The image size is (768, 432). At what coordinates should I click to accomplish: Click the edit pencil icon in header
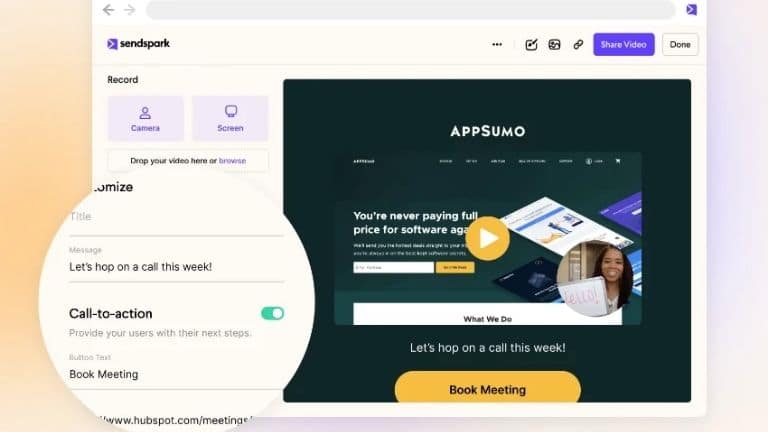tap(531, 45)
